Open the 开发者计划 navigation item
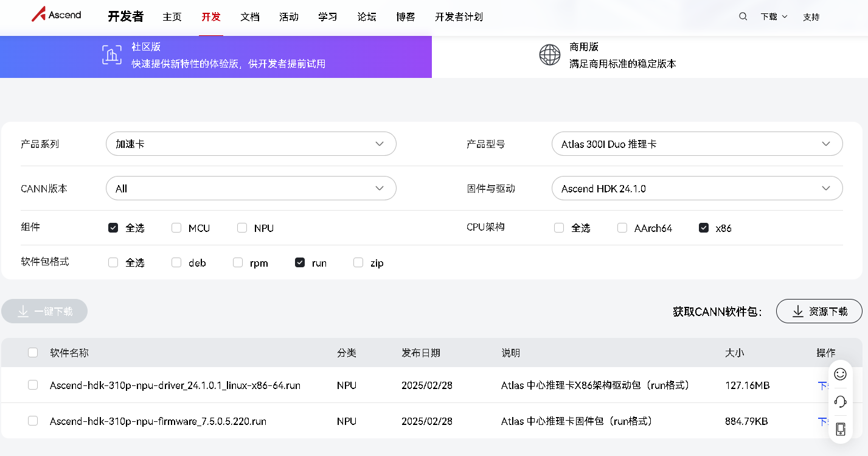Image resolution: width=868 pixels, height=456 pixels. tap(459, 17)
